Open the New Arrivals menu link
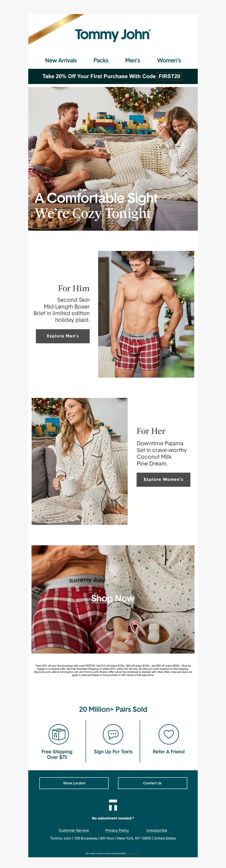The height and width of the screenshot is (868, 226). click(x=61, y=60)
